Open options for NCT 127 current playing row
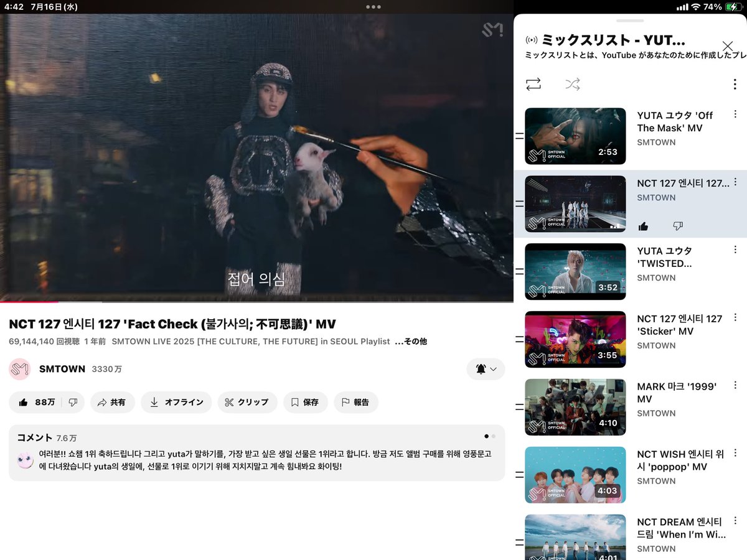This screenshot has height=560, width=747. point(735,182)
